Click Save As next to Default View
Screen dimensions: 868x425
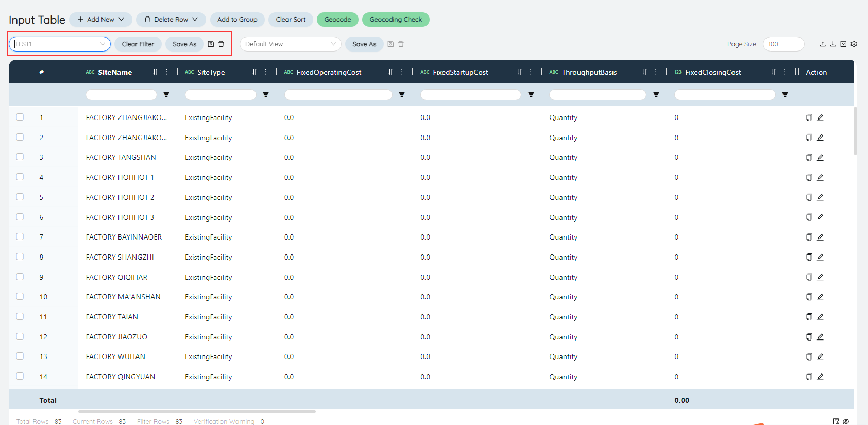tap(364, 44)
